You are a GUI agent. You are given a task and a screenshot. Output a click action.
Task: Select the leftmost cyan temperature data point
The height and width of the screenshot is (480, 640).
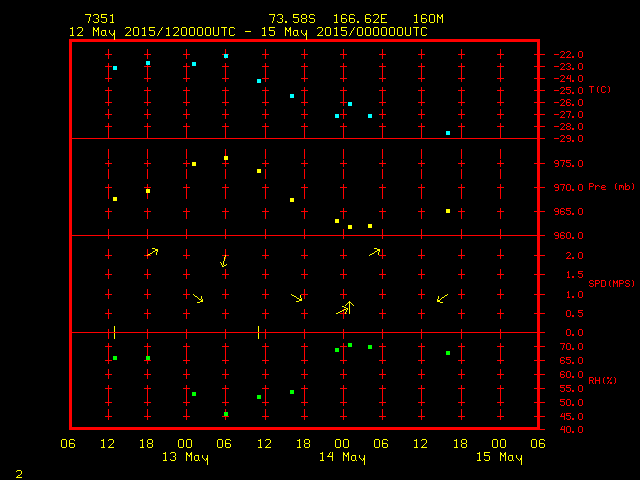pos(115,68)
